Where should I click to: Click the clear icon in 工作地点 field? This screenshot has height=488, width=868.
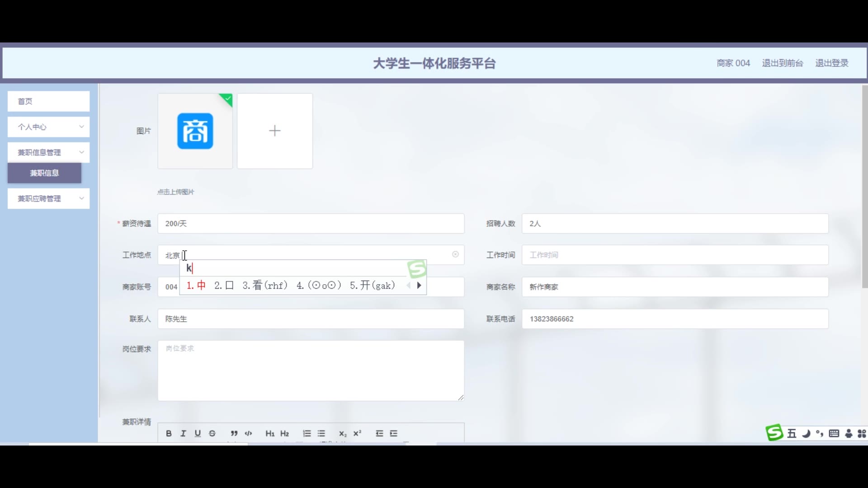(x=455, y=254)
